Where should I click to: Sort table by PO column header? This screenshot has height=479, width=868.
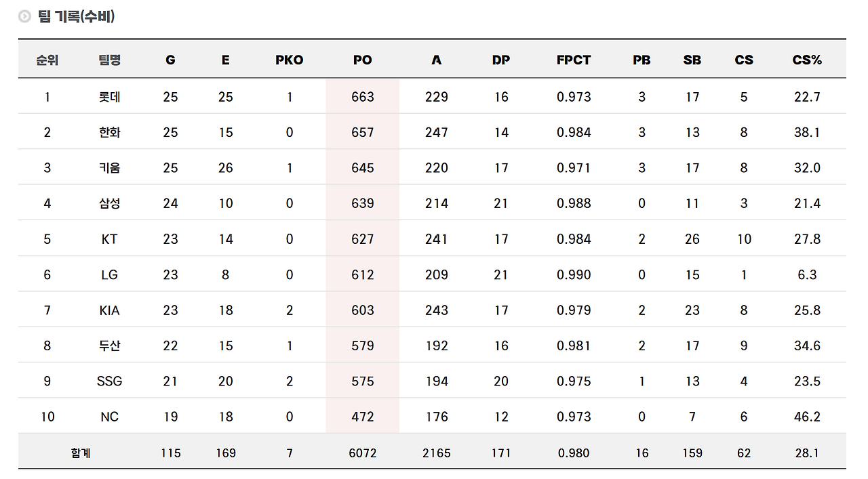363,60
